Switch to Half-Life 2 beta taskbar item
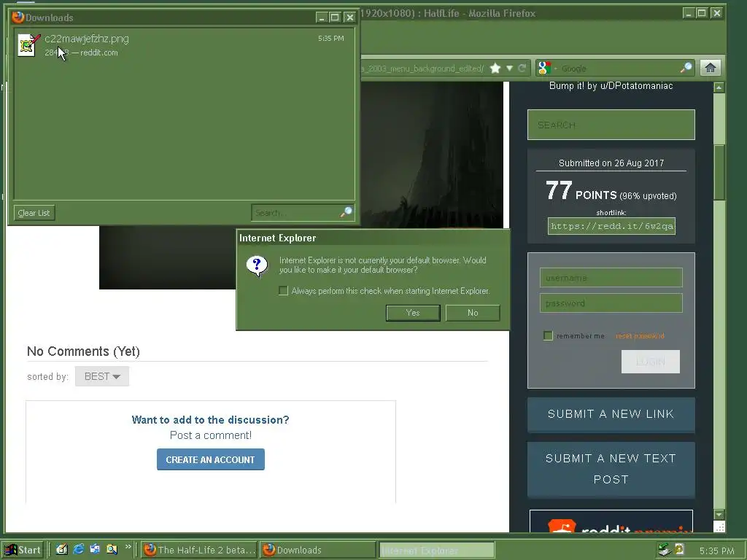 199,550
